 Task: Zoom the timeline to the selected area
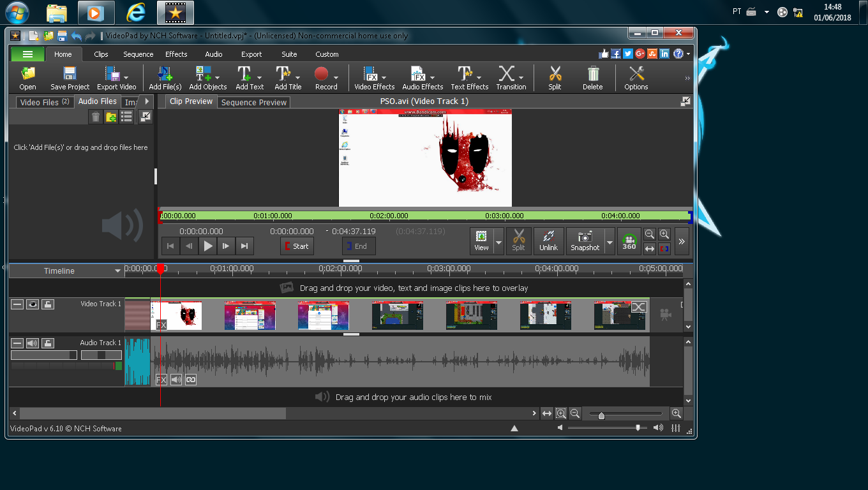coord(561,413)
